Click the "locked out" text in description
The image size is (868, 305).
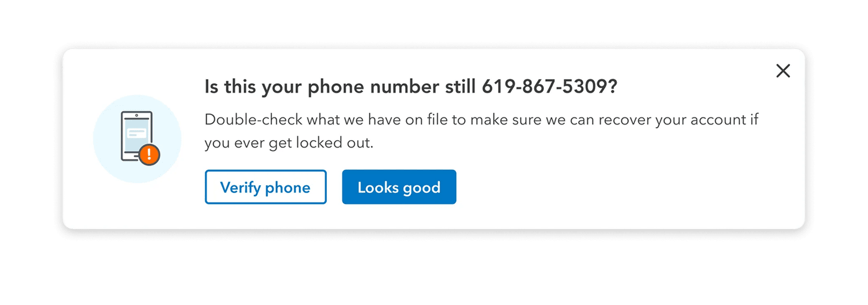335,143
